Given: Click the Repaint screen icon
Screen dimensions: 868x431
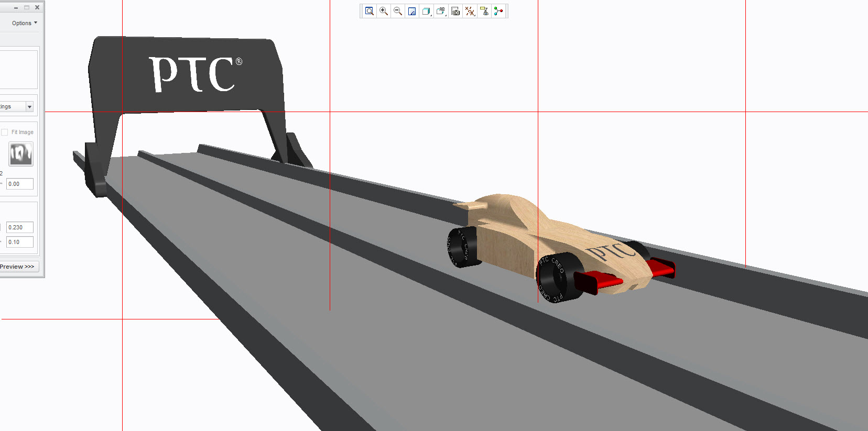Looking at the screenshot, I should coord(412,11).
